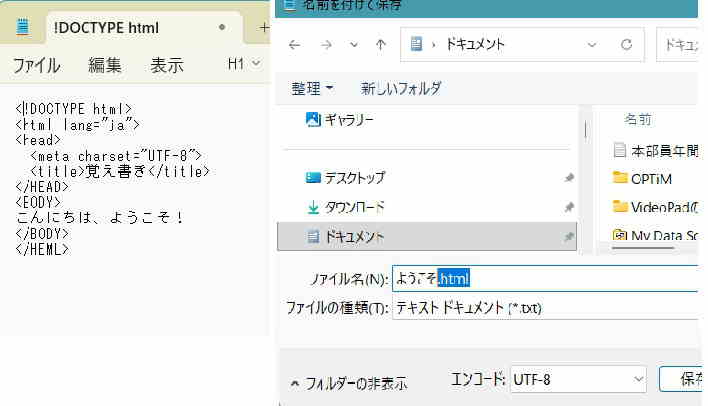The width and height of the screenshot is (708, 406).
Task: Open the ファイル menu in Notepad
Action: coord(37,65)
